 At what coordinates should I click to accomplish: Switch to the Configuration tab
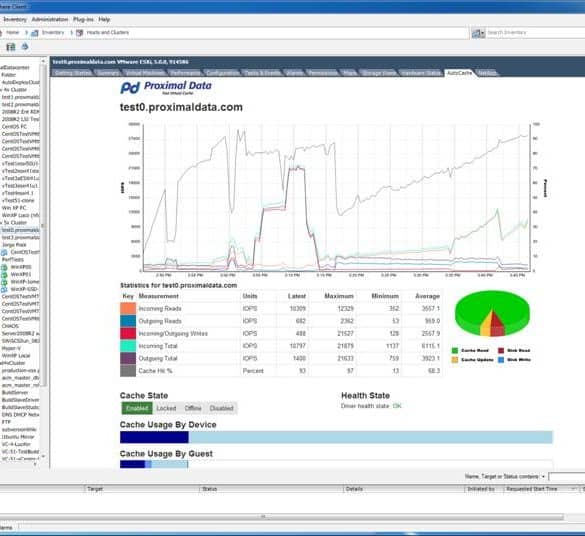(222, 73)
